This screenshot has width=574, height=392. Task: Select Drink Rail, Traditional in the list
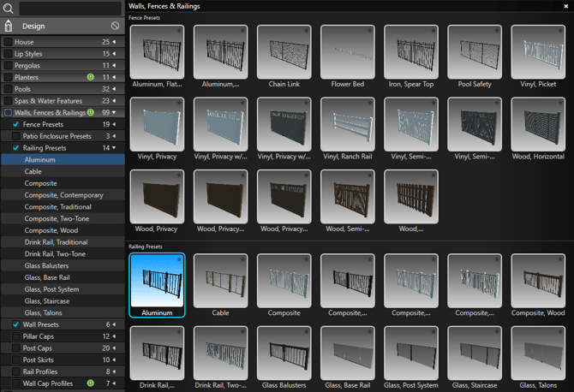pos(63,242)
